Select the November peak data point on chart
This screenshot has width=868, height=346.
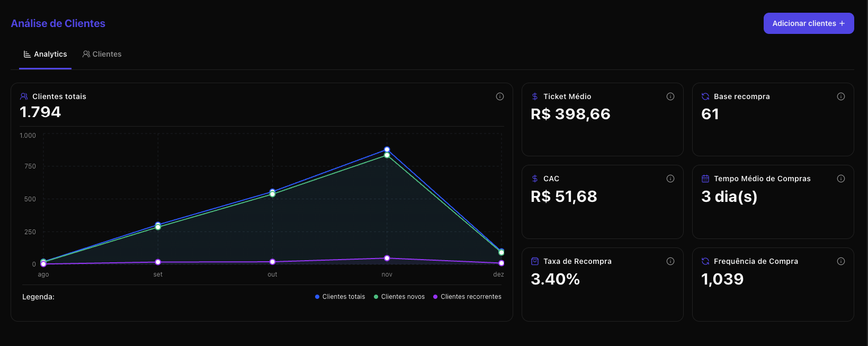click(387, 149)
